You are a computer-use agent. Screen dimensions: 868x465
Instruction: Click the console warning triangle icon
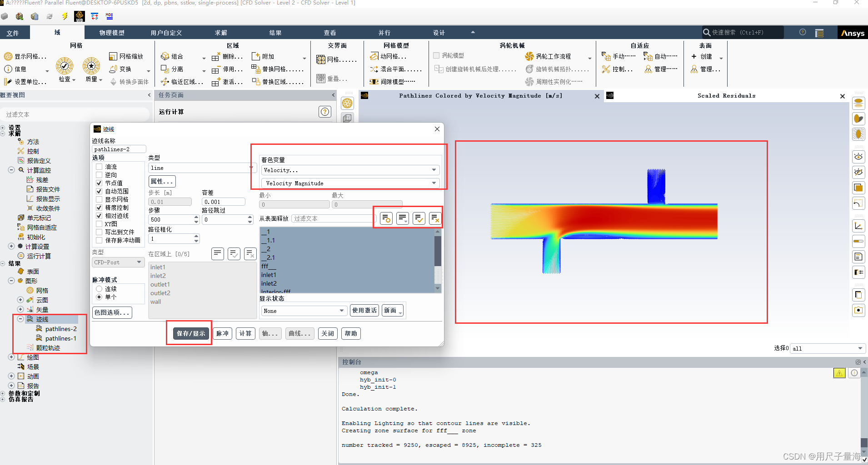(839, 373)
